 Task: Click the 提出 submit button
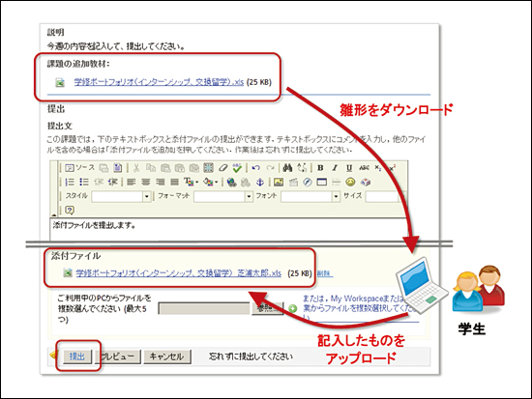click(x=77, y=356)
